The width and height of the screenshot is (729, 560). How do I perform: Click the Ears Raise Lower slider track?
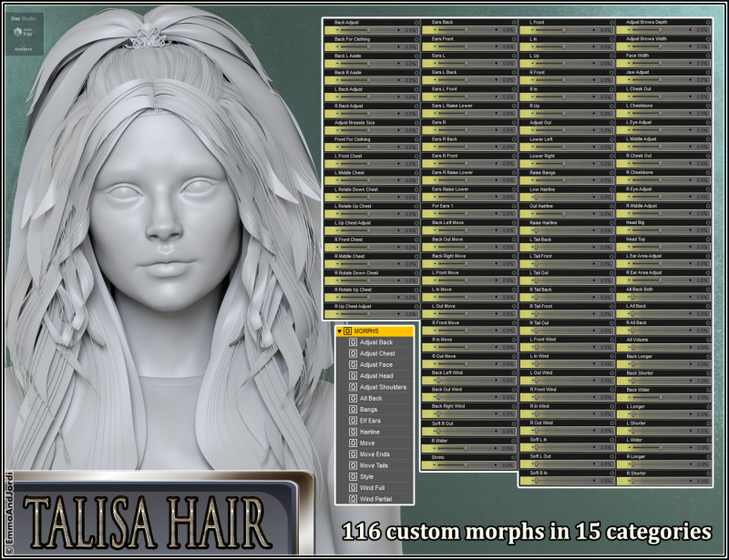(x=466, y=197)
